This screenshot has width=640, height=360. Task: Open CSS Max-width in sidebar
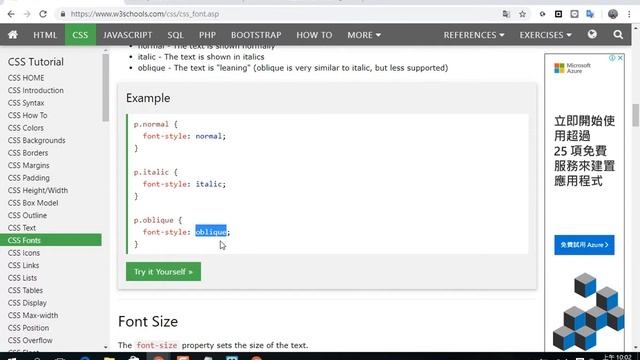[33, 315]
